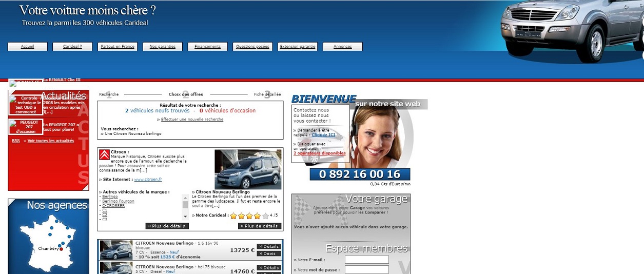This screenshot has height=274, width=644.
Task: Go to Partout en France
Action: pos(117,47)
